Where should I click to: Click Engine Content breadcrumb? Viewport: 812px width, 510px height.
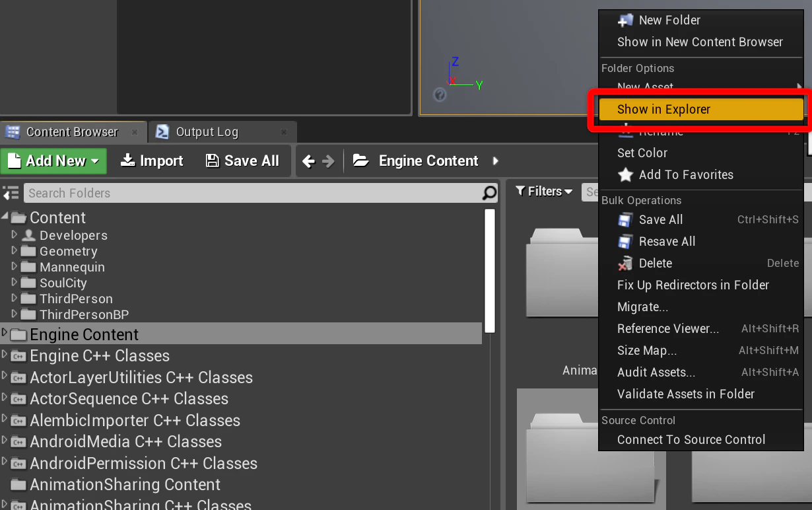click(x=428, y=161)
